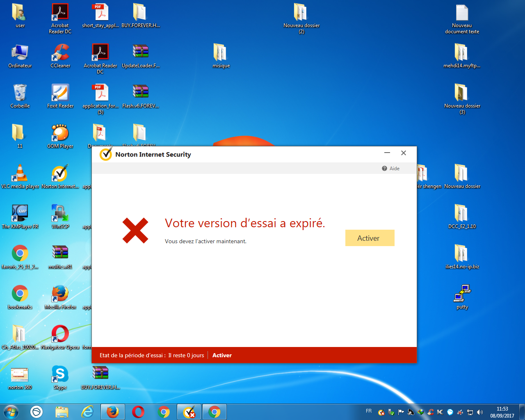Open bookmarks Chrome file on desktop
525x420 pixels.
coord(20,297)
